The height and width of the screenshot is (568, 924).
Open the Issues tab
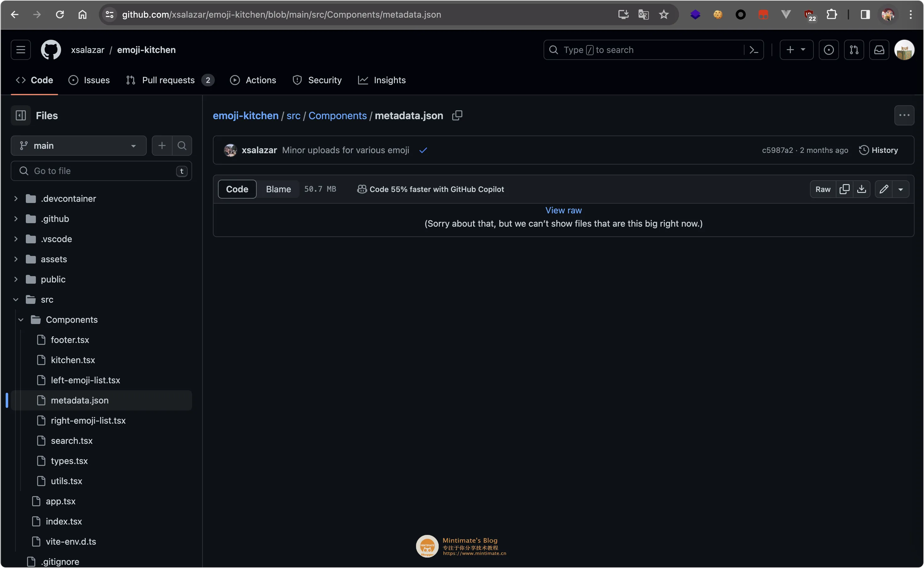pyautogui.click(x=89, y=80)
